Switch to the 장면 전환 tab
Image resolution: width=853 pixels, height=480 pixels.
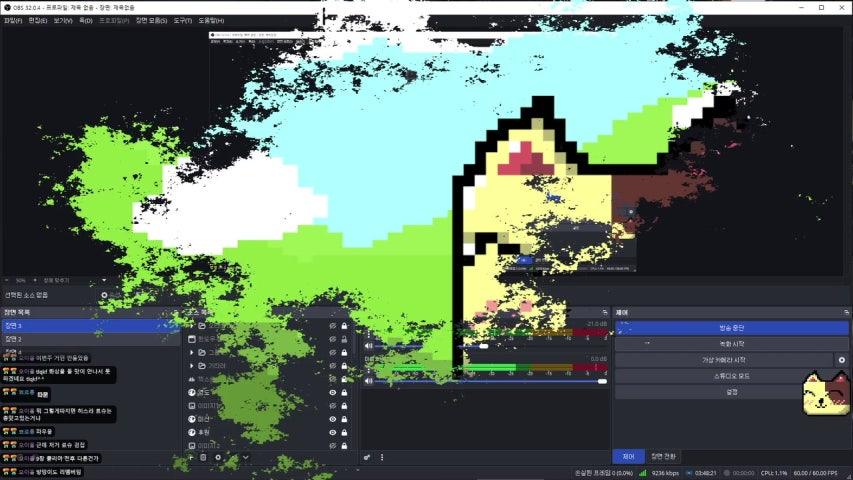tap(663, 457)
